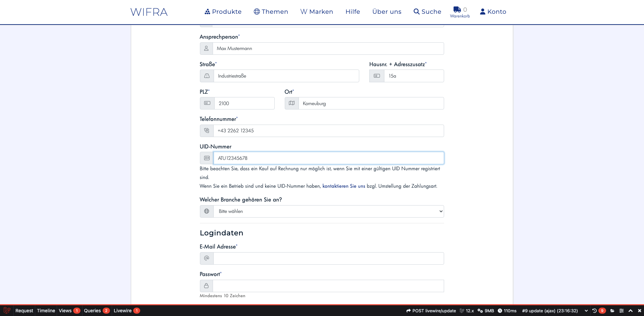The image size is (644, 316).
Task: Click the 110ms request duration indicator
Action: coord(507,311)
